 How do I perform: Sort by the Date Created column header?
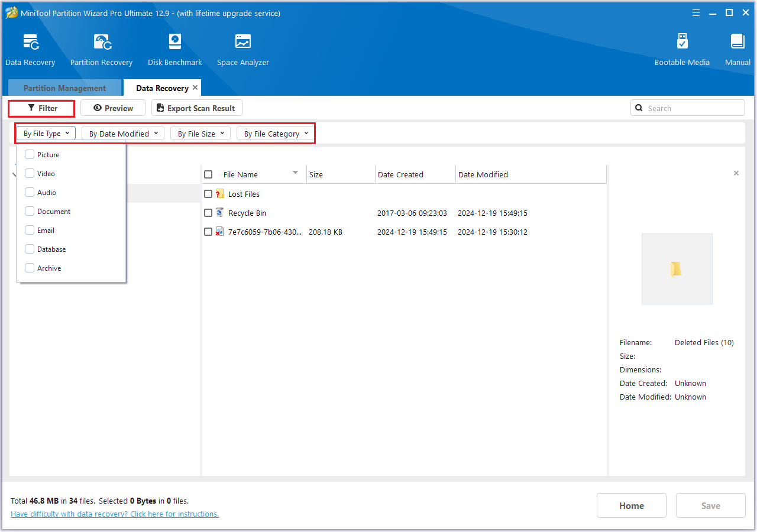pyautogui.click(x=416, y=174)
